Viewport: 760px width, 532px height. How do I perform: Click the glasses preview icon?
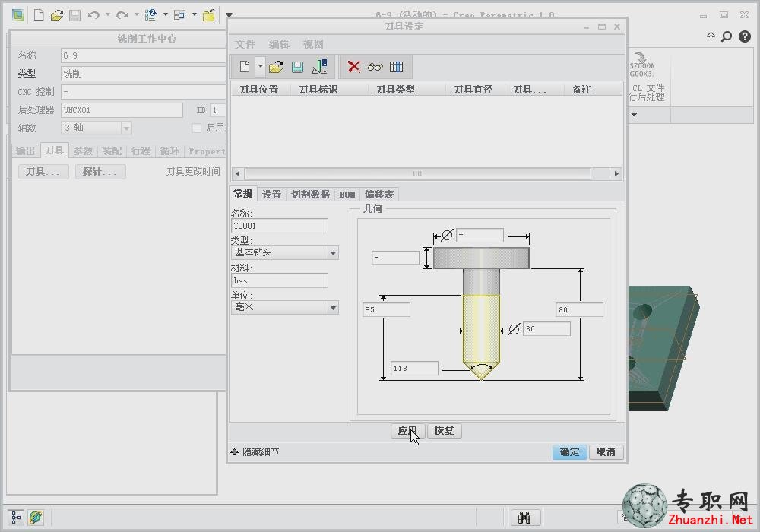click(375, 67)
